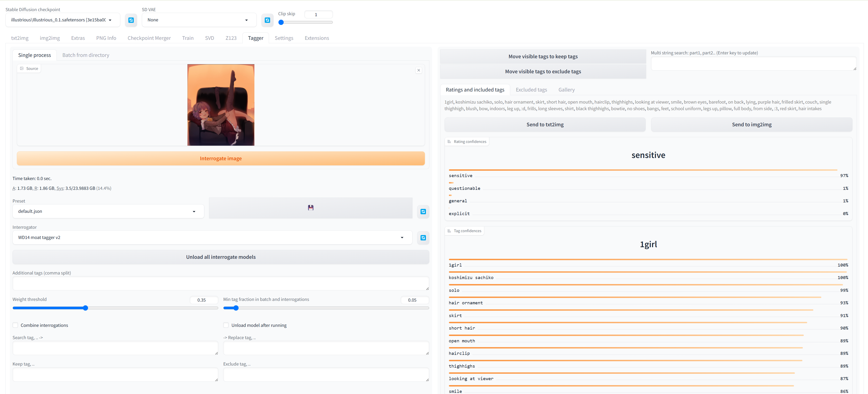Click the Exclude tag input field
The width and height of the screenshot is (868, 394).
coord(326,374)
